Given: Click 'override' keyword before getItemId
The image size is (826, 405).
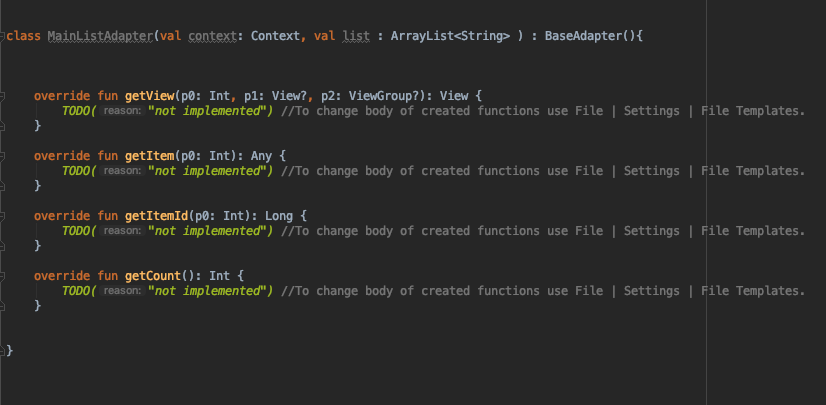Looking at the screenshot, I should coord(62,216).
